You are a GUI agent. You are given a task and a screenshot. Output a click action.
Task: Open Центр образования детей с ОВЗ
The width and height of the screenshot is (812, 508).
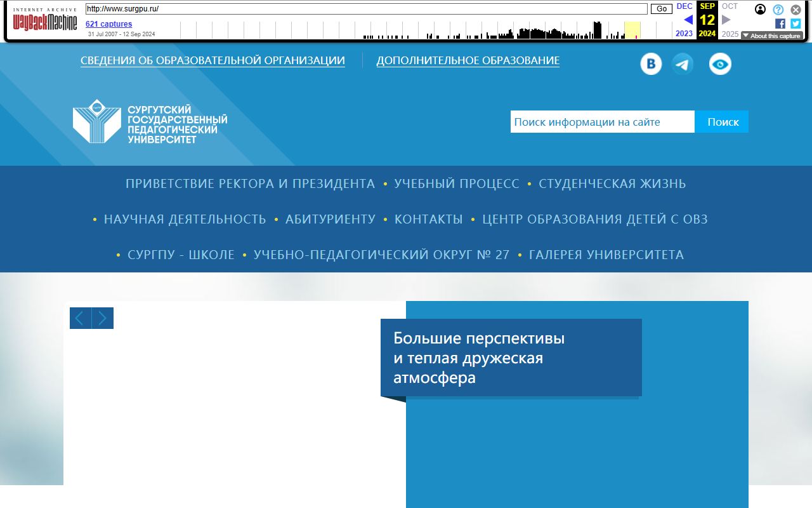tap(595, 219)
